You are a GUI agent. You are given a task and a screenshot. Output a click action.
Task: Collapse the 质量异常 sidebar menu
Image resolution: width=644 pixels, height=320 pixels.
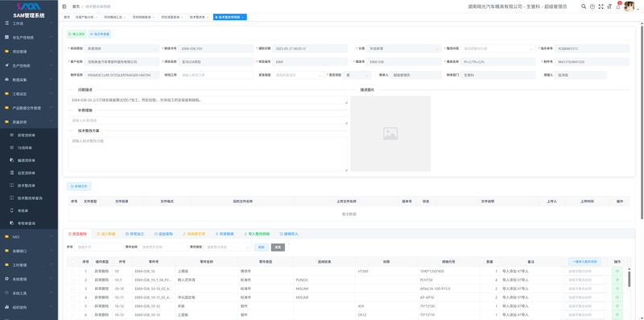(x=29, y=122)
